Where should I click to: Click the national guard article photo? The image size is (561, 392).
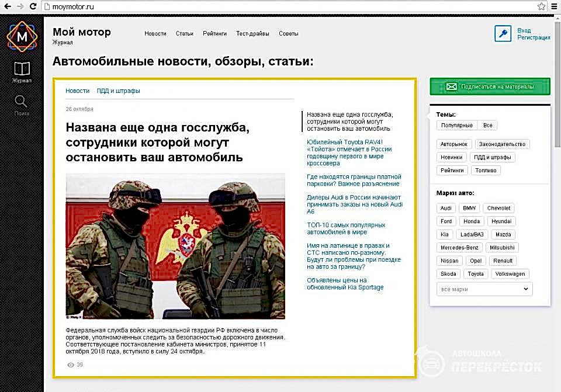click(x=175, y=246)
